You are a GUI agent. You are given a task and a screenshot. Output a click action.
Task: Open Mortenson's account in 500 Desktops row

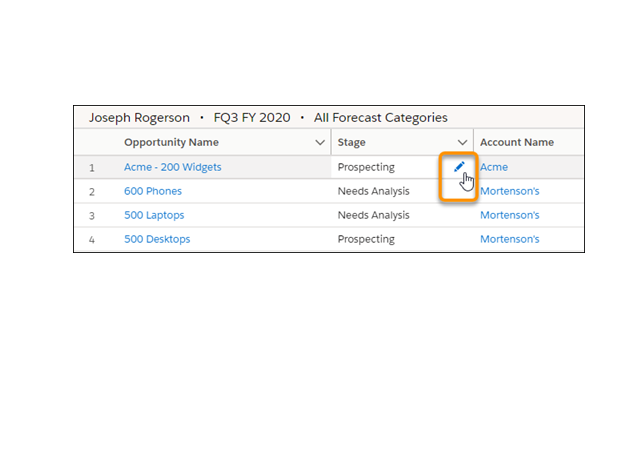tap(509, 239)
